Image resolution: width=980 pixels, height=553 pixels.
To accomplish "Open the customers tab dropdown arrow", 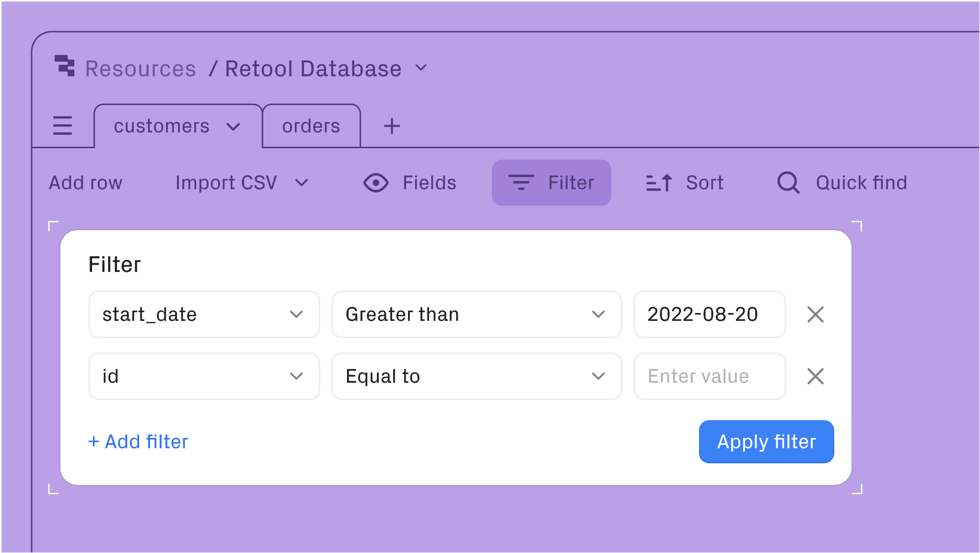I will [233, 127].
